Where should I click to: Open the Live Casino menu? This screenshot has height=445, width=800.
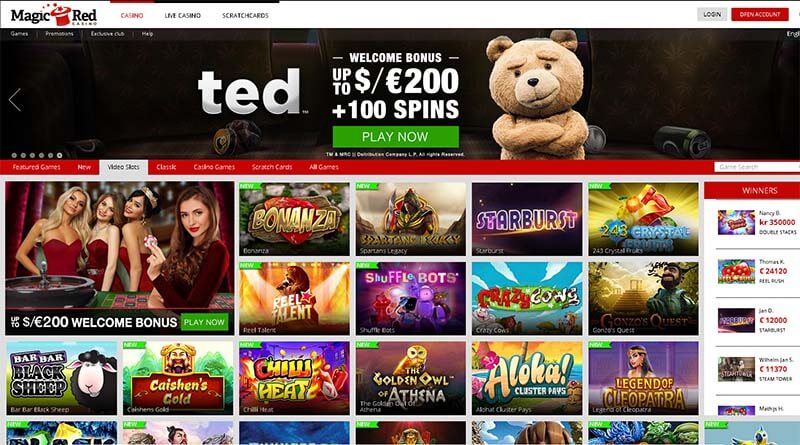[x=183, y=15]
